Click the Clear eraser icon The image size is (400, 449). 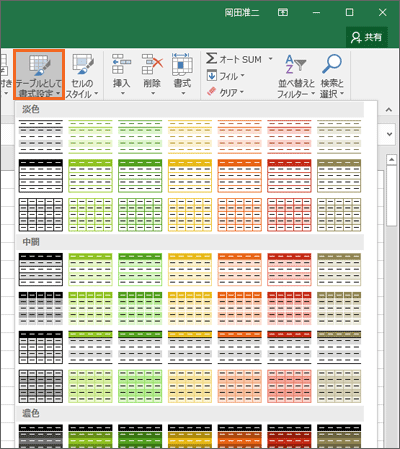[x=211, y=91]
